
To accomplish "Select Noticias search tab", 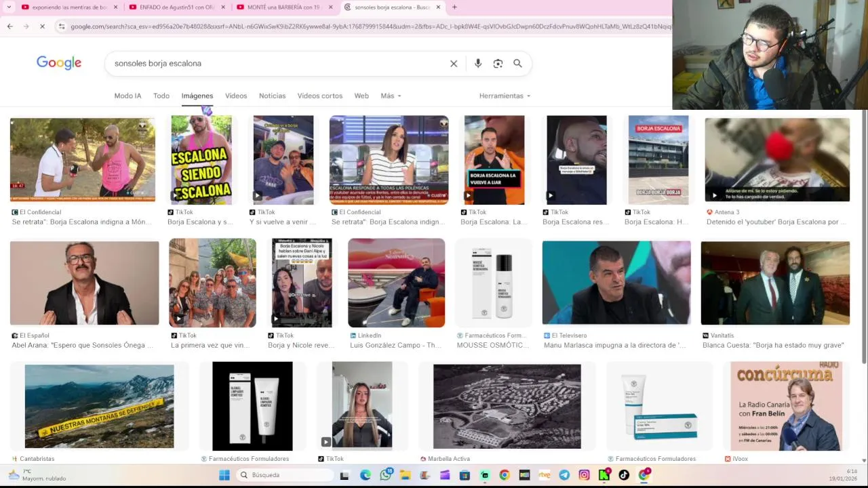I will [272, 96].
